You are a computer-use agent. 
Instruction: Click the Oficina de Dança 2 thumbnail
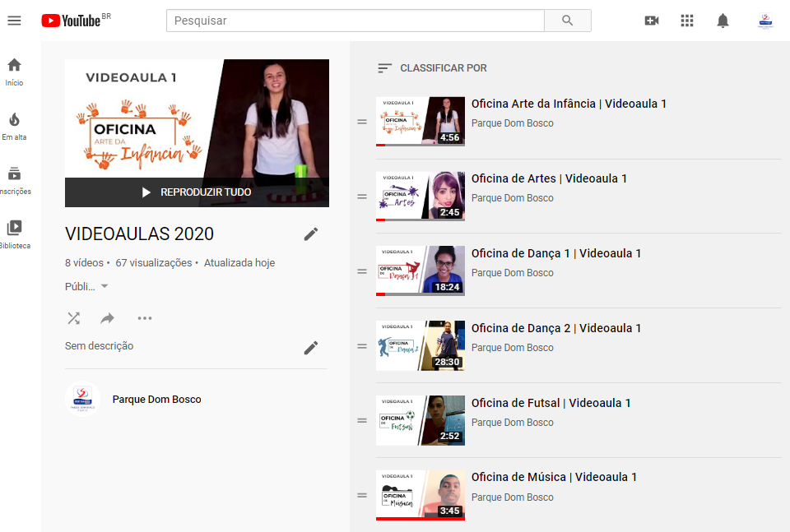click(420, 345)
